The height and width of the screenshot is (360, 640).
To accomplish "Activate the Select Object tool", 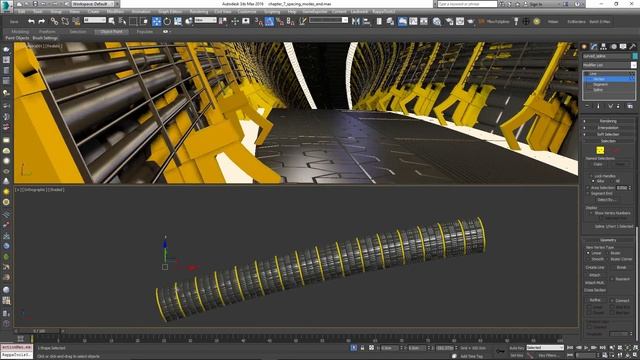I will click(x=111, y=21).
